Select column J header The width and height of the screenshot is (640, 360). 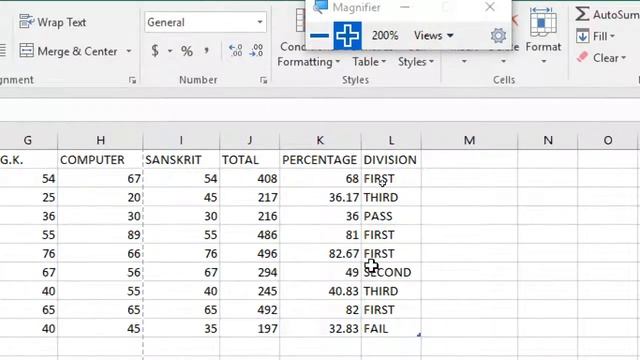tap(249, 140)
